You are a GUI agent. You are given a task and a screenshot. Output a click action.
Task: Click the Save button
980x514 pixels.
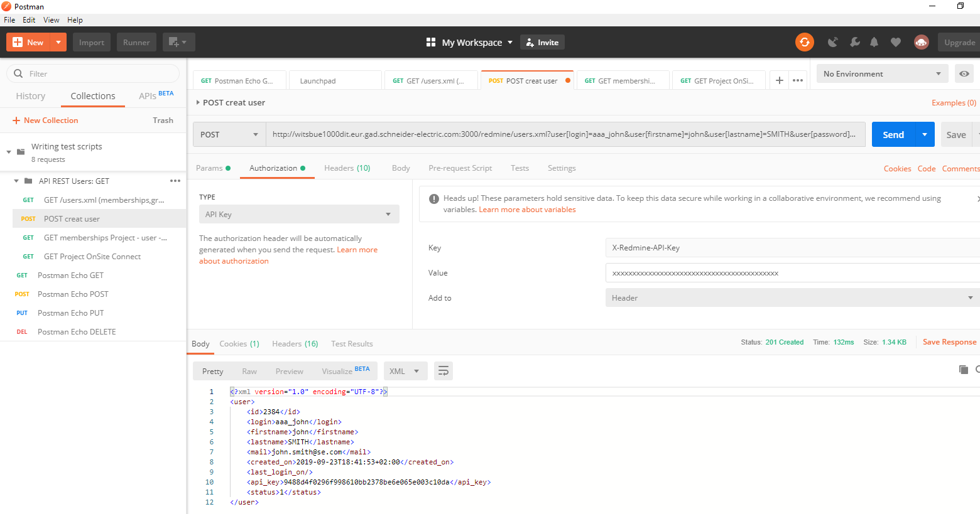tap(956, 134)
